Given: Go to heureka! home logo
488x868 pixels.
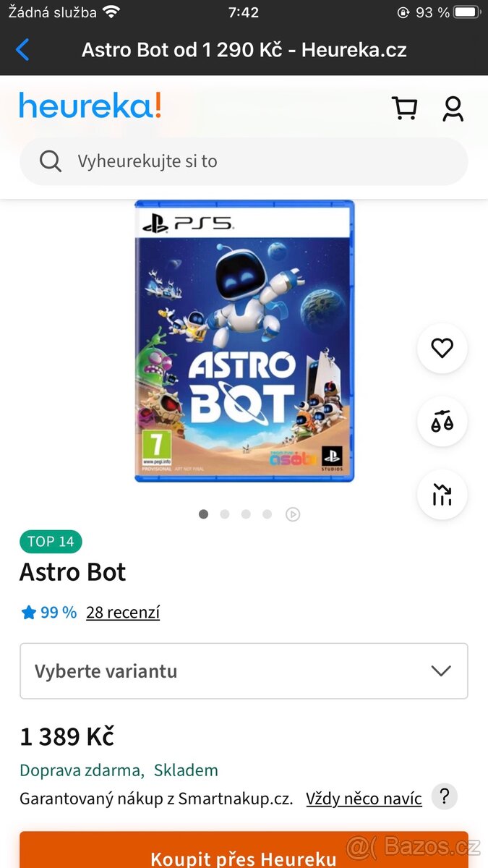Looking at the screenshot, I should [x=90, y=106].
